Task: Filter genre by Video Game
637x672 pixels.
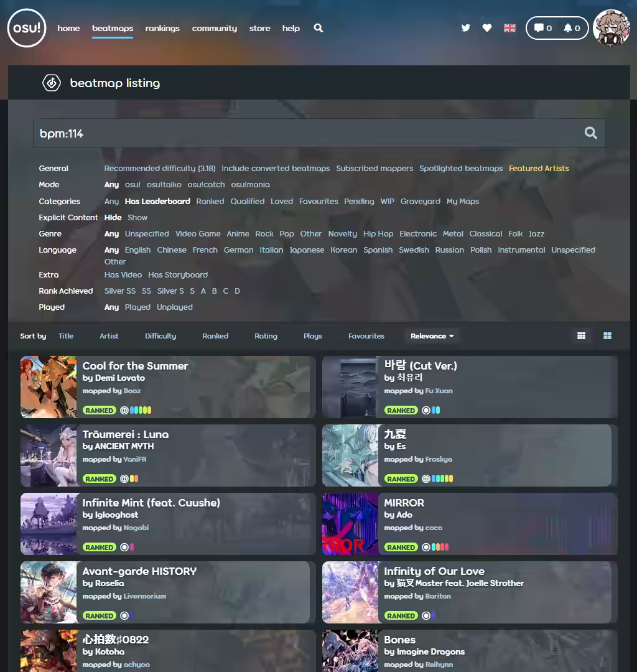Action: [198, 234]
